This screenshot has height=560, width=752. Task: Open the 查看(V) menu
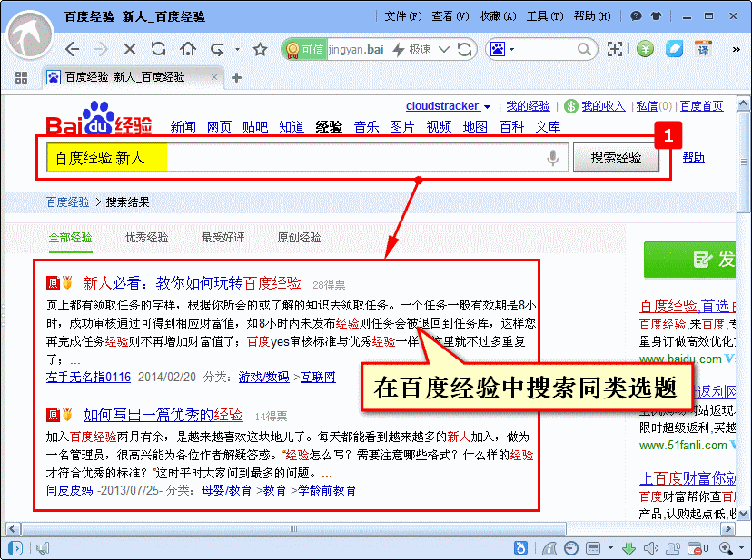[450, 16]
